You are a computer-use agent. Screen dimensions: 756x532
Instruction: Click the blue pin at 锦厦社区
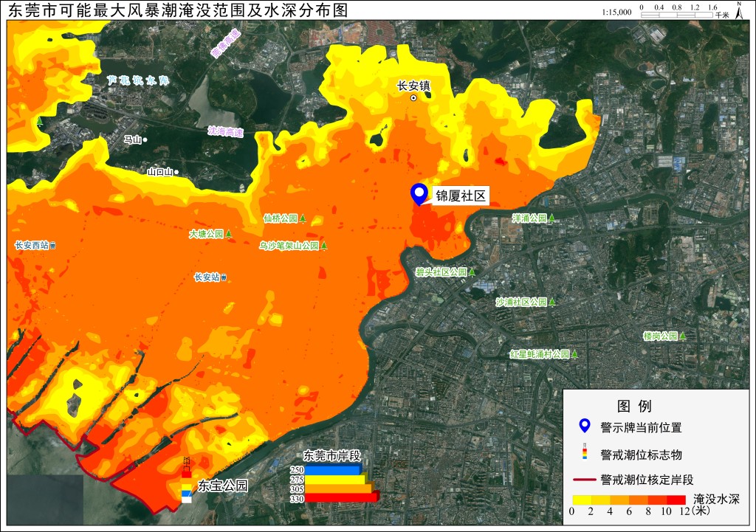[419, 194]
